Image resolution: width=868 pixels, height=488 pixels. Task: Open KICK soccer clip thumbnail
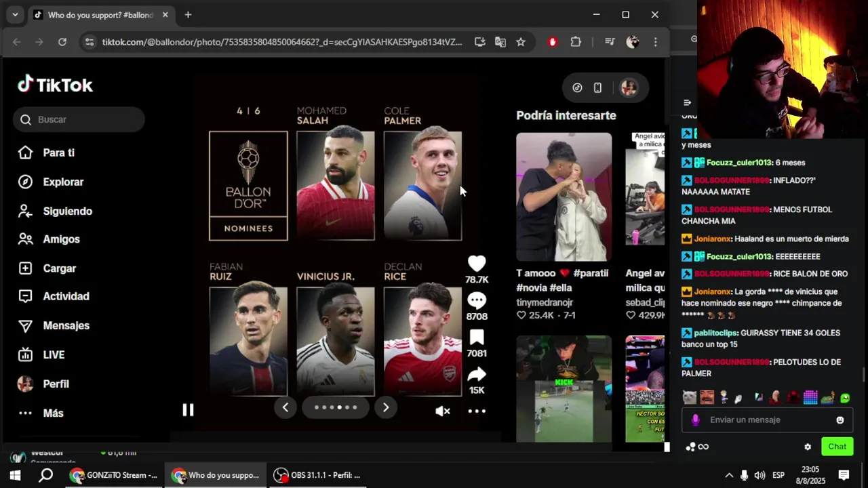(564, 389)
